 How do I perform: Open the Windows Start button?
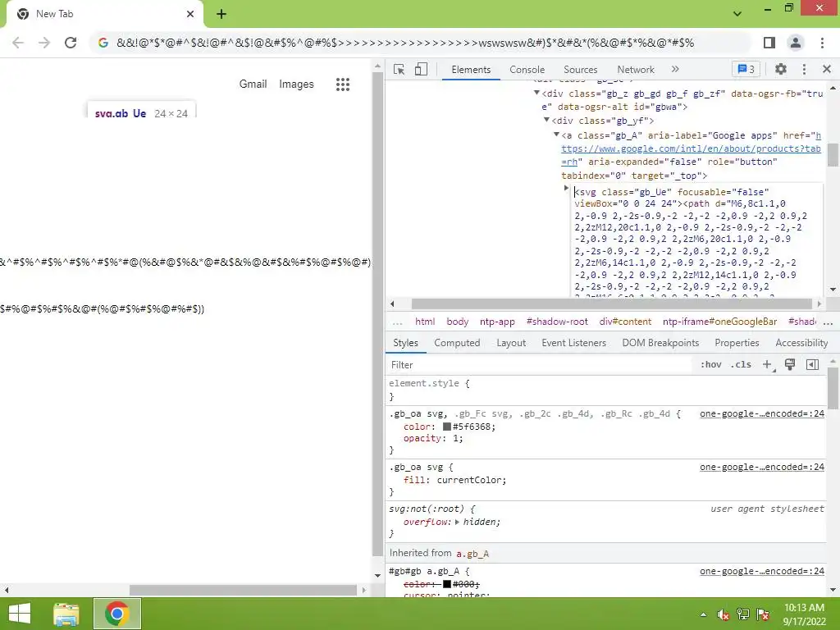[x=20, y=614]
